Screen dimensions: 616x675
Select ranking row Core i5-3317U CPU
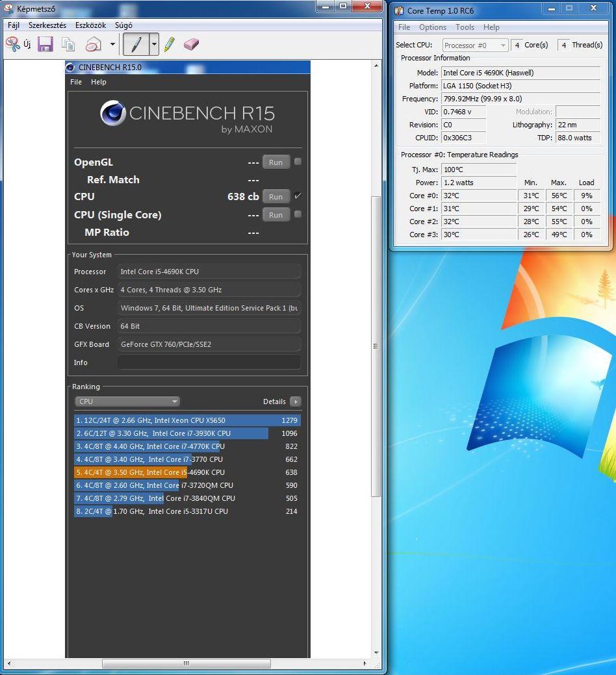tap(188, 511)
